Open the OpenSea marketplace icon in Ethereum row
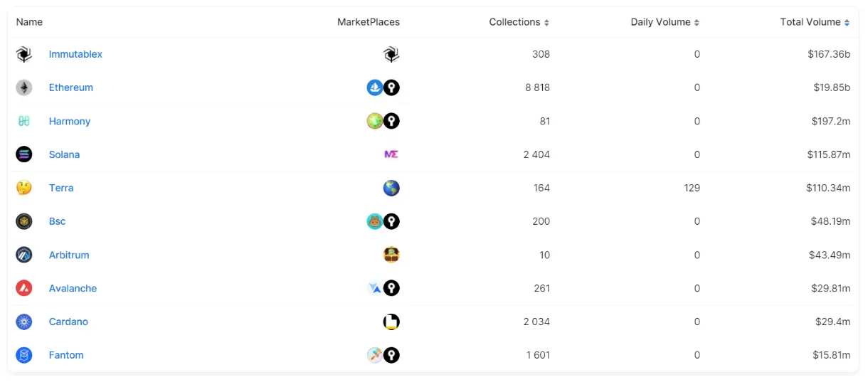868x387 pixels. 375,88
